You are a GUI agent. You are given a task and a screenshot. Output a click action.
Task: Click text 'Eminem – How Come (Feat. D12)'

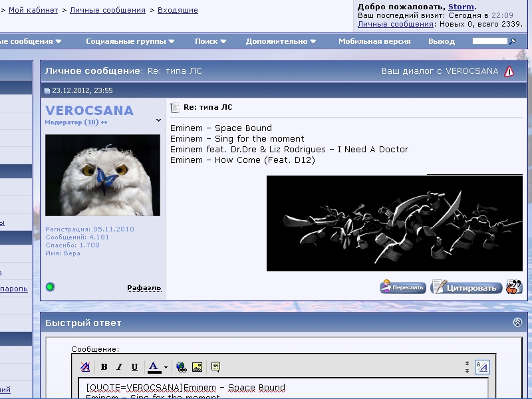pos(243,160)
